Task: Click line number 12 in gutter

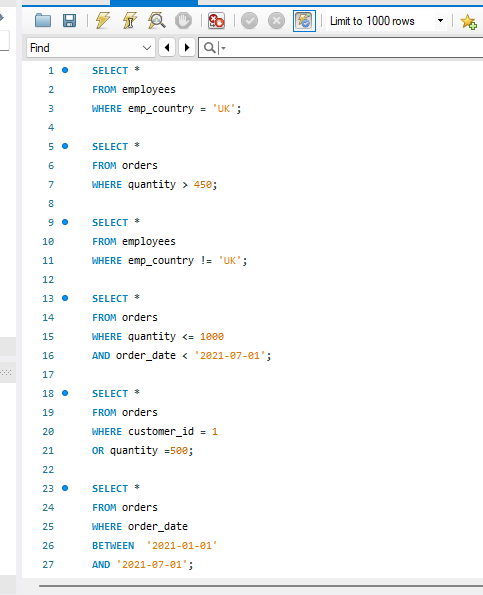Action: pyautogui.click(x=48, y=280)
